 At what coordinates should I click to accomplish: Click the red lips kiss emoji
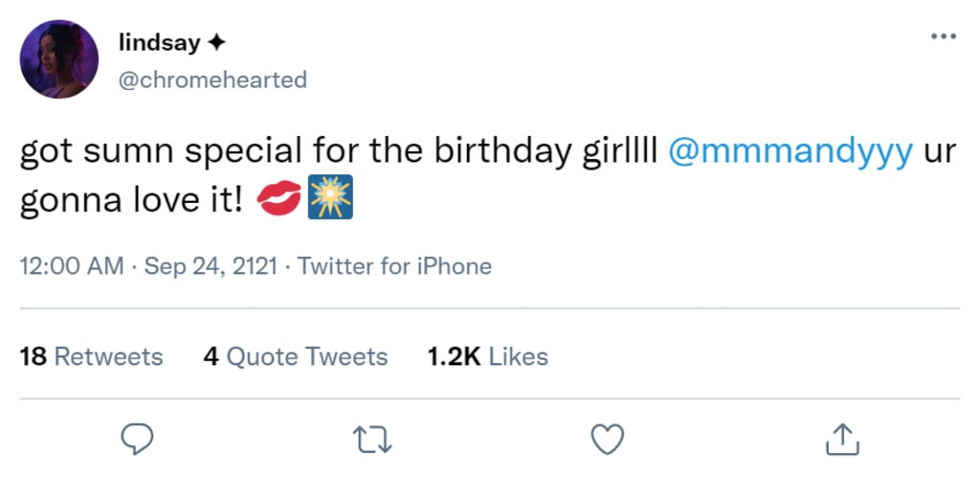pyautogui.click(x=280, y=201)
